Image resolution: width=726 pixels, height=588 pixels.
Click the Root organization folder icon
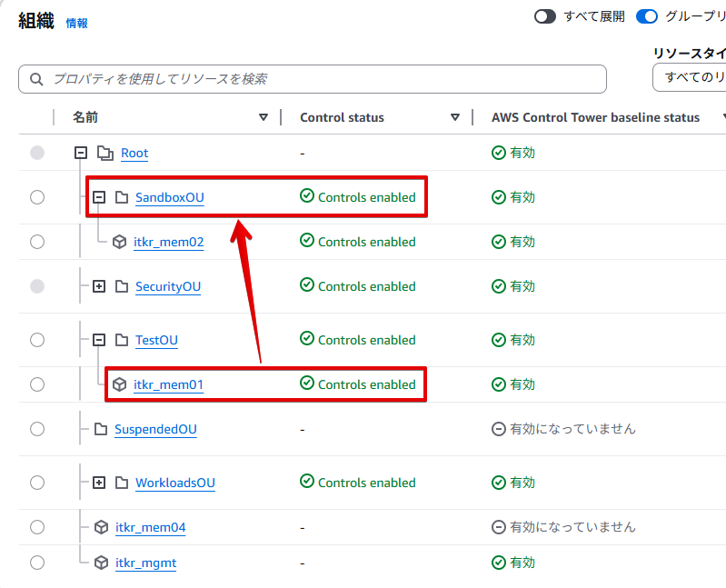point(104,153)
